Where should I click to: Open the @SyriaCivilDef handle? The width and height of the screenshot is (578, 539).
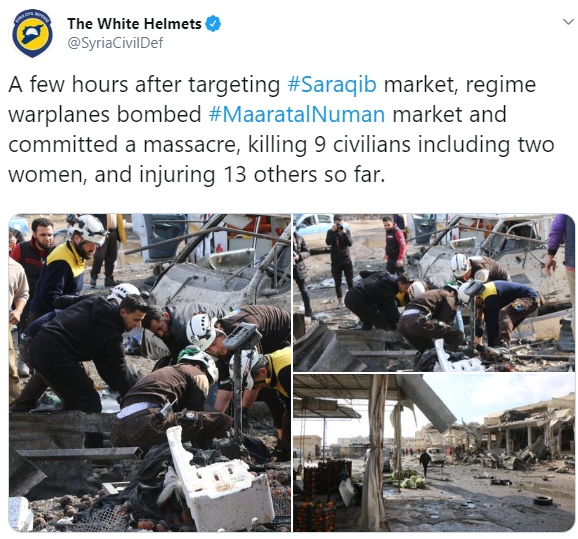click(115, 43)
